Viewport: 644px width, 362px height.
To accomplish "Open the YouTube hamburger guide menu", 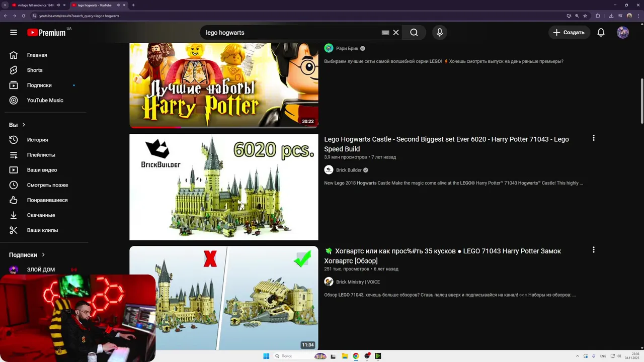I will point(14,33).
